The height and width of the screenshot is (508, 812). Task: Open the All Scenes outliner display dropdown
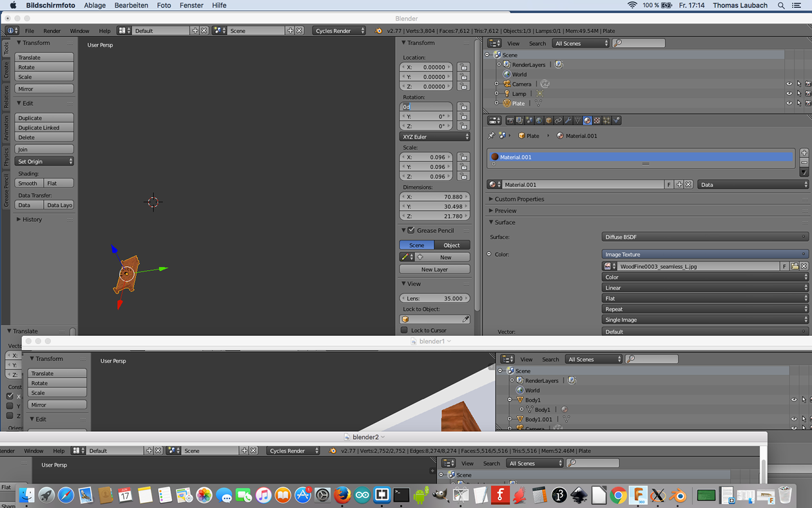coord(580,43)
